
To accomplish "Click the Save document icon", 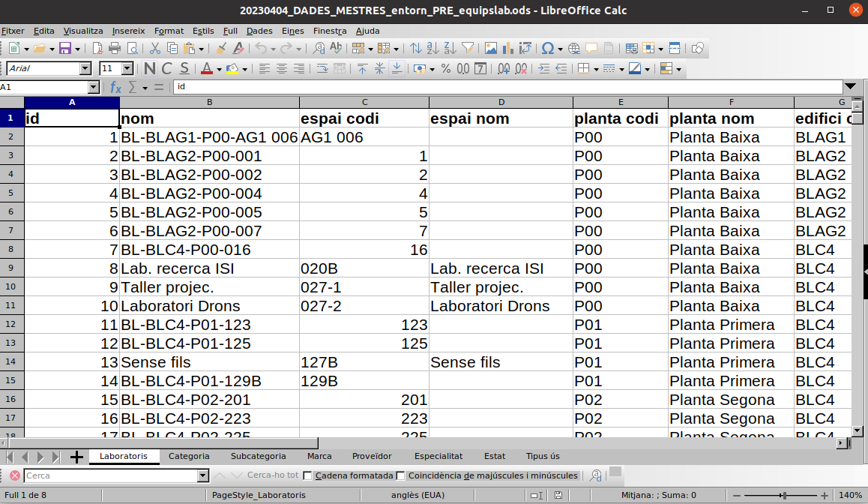I will point(64,49).
